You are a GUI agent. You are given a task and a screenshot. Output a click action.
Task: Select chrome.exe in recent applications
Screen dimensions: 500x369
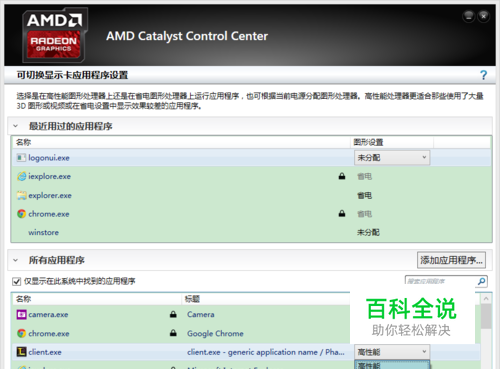coord(49,214)
